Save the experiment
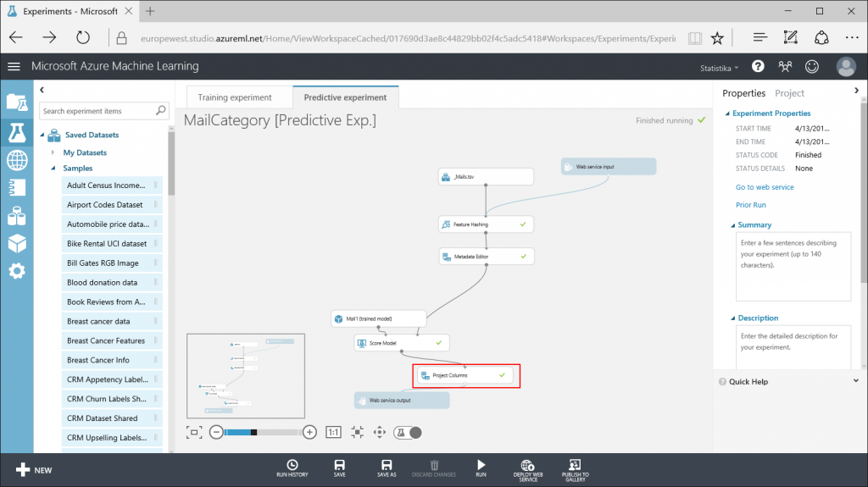The height and width of the screenshot is (487, 868). pos(339,468)
